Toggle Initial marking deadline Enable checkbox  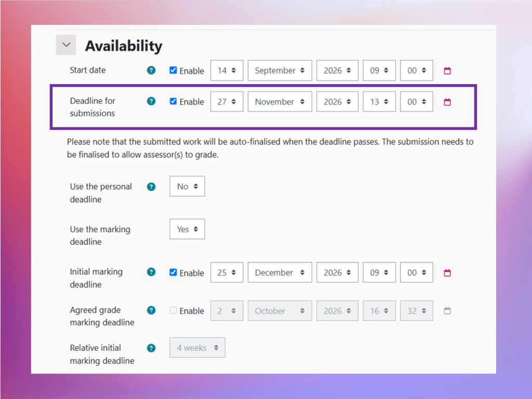point(173,272)
